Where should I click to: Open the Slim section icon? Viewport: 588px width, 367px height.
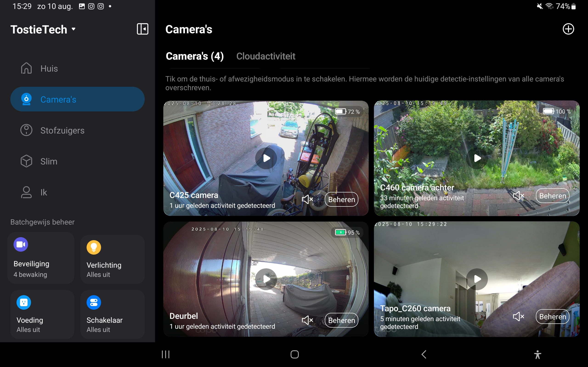click(26, 161)
